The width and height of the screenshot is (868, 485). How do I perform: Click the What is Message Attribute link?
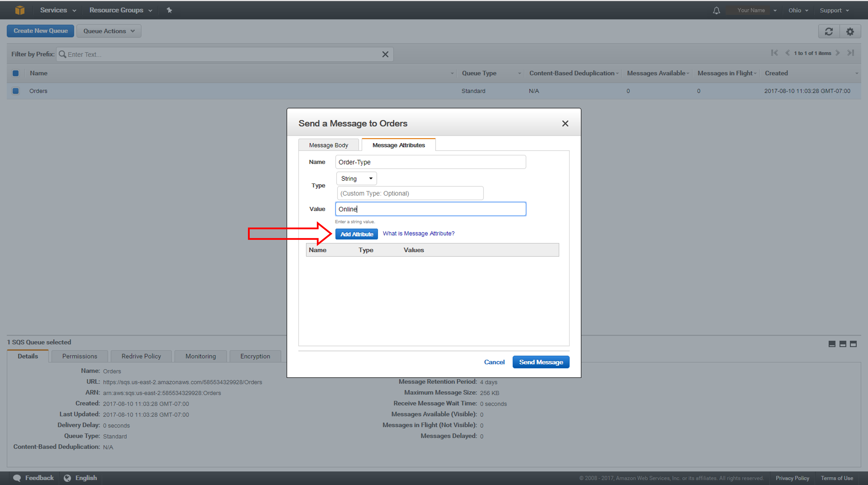click(417, 233)
